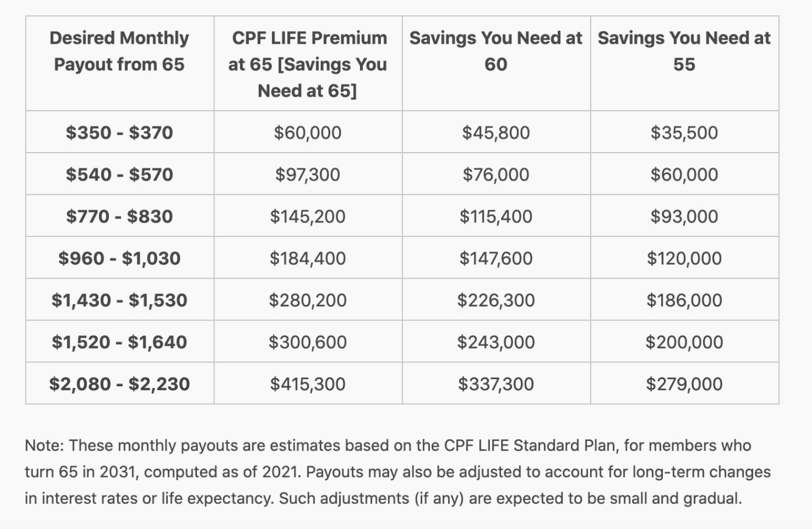Click the "Savings You Need at 60" header
This screenshot has height=529, width=812.
(496, 51)
